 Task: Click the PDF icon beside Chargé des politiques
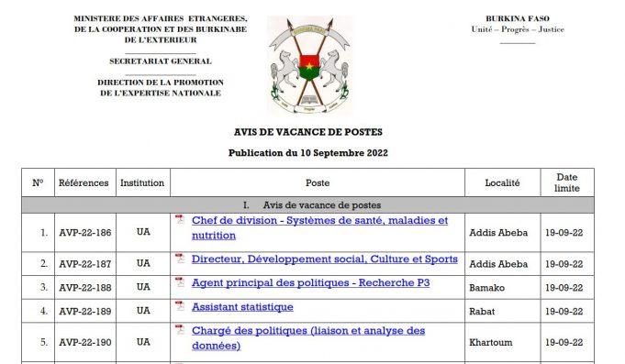(180, 330)
